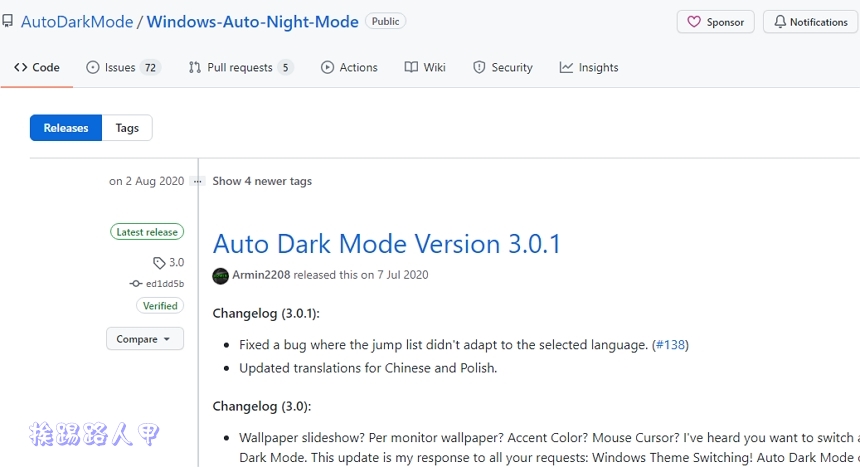Open commit ed1dd5b
The image size is (860, 467).
point(165,284)
